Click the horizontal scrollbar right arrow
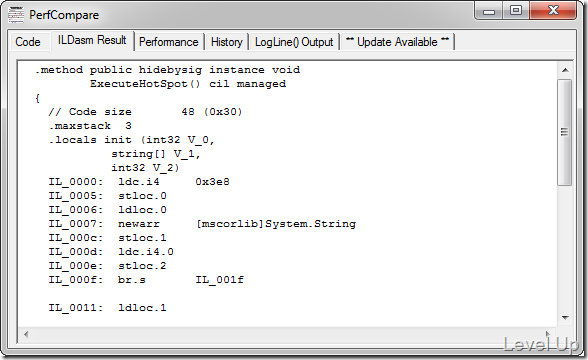 [x=547, y=334]
